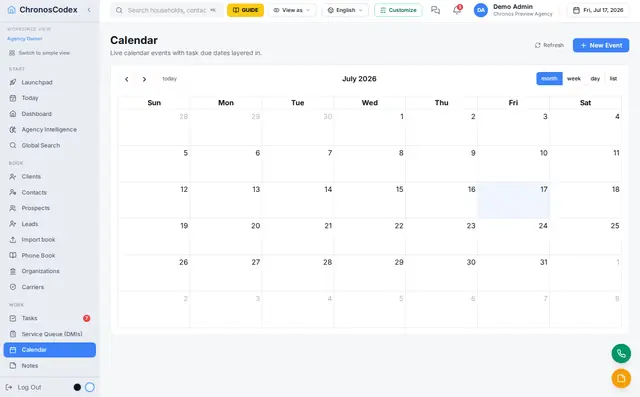Open the View as dropdown
The width and height of the screenshot is (640, 397).
click(x=292, y=10)
